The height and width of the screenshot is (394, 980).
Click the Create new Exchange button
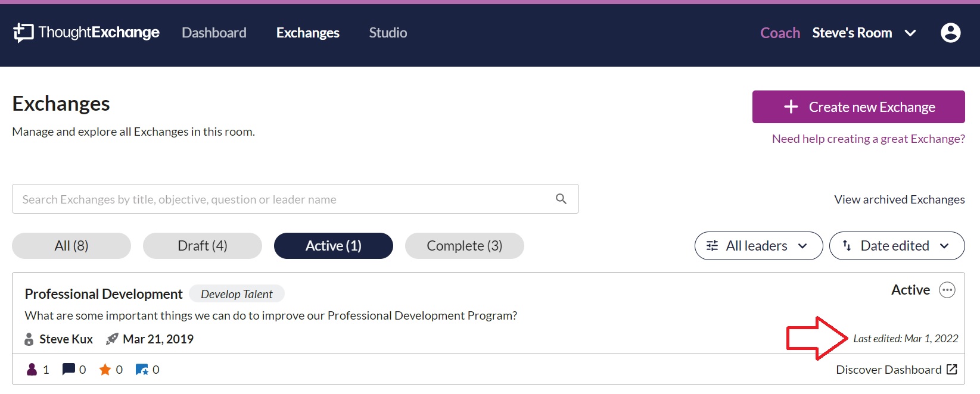[858, 107]
